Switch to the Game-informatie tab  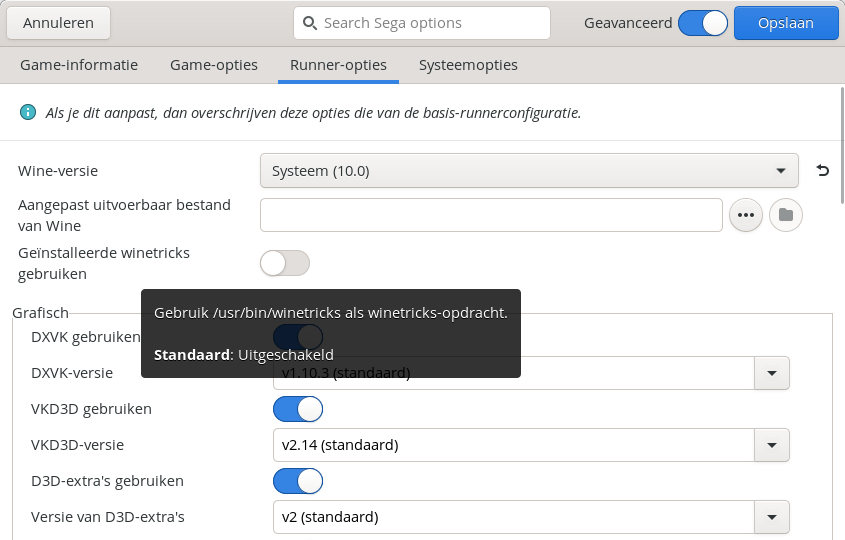point(79,65)
